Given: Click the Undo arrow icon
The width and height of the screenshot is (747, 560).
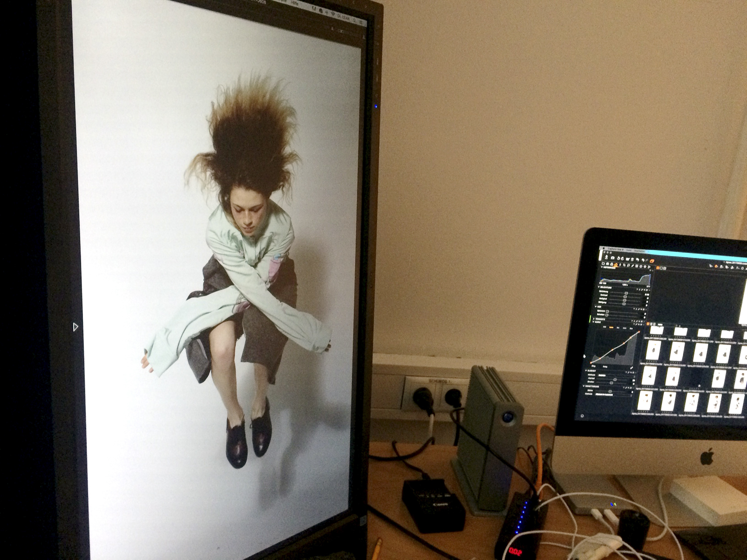Looking at the screenshot, I should pos(638,260).
